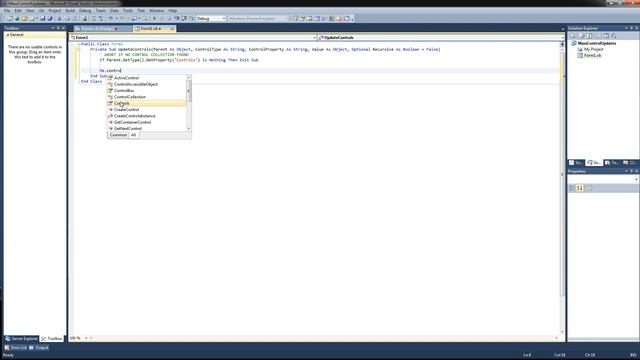Image resolution: width=640 pixels, height=360 pixels.
Task: Click the IntelliSense list scroll-down arrow
Action: click(x=189, y=129)
